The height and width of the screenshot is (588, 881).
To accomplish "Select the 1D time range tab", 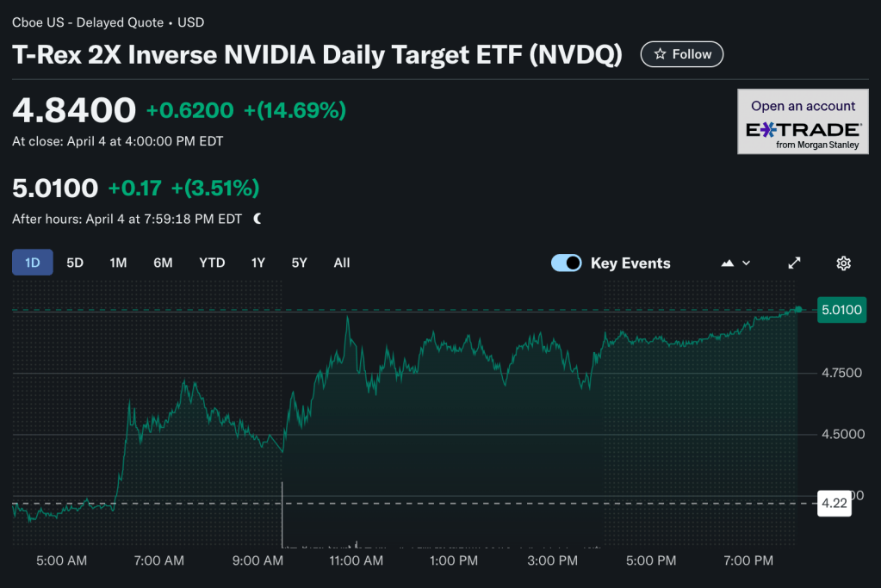I will click(x=33, y=263).
